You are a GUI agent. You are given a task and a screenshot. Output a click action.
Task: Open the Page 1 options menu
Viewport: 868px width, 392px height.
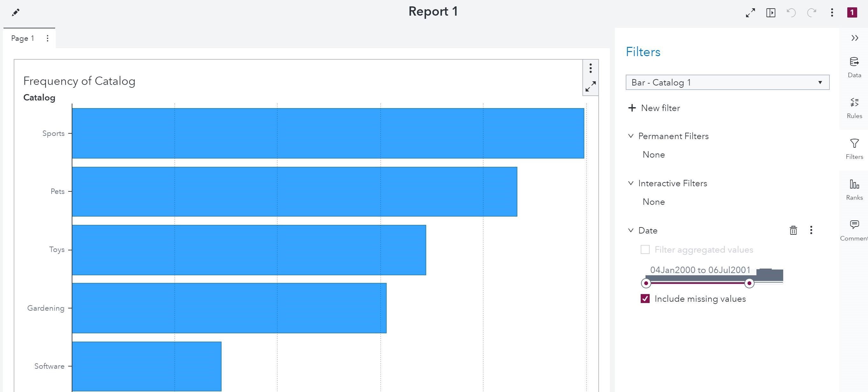47,38
